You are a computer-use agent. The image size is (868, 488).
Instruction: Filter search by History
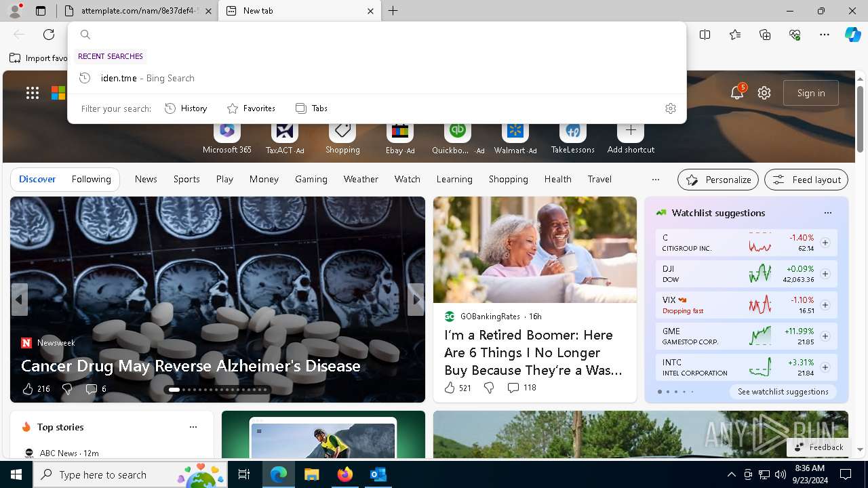(x=186, y=108)
